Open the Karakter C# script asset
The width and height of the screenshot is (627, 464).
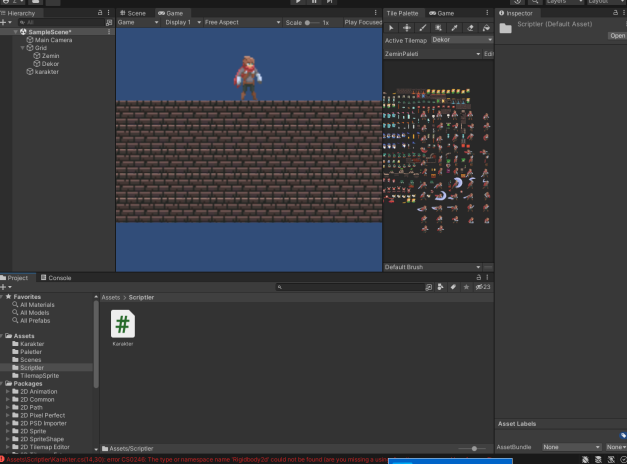point(123,328)
